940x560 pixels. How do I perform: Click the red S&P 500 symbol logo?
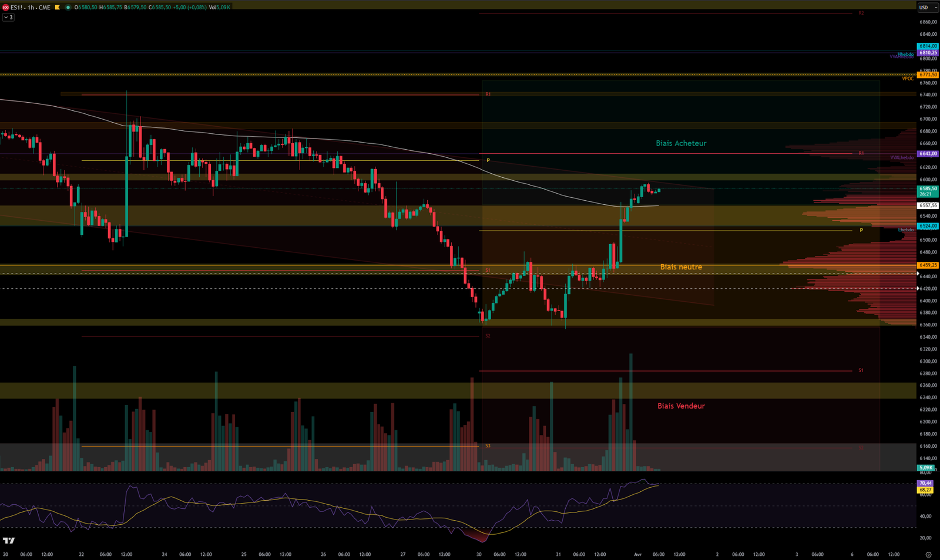pyautogui.click(x=5, y=7)
